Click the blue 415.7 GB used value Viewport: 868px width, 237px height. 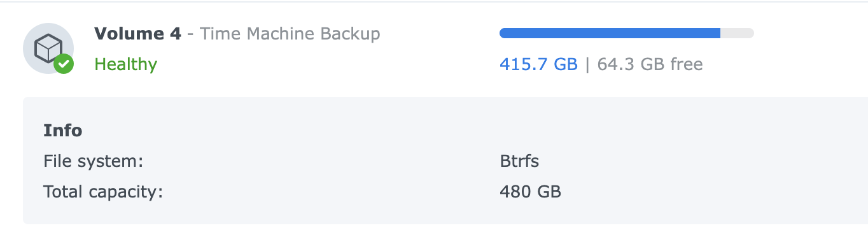click(538, 64)
